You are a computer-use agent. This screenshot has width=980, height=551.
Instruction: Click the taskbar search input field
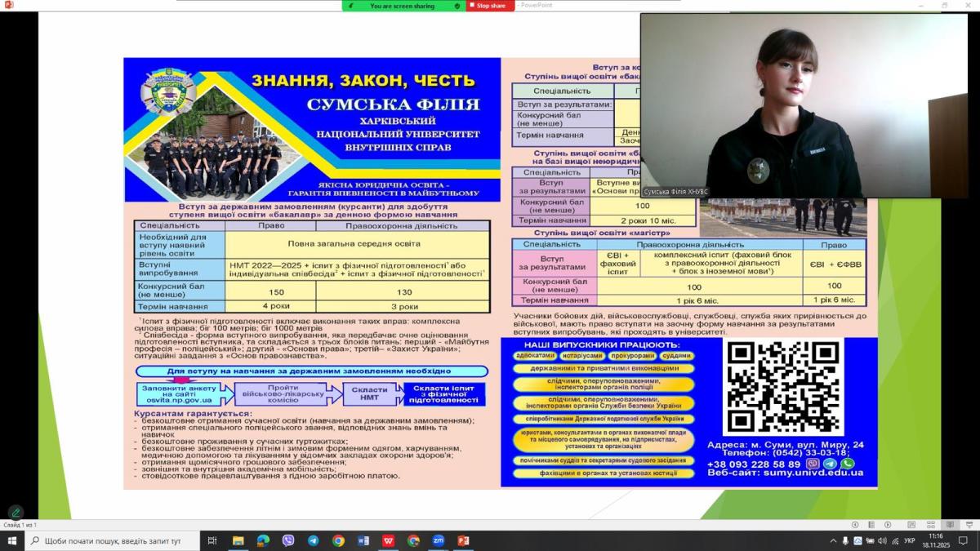point(114,540)
